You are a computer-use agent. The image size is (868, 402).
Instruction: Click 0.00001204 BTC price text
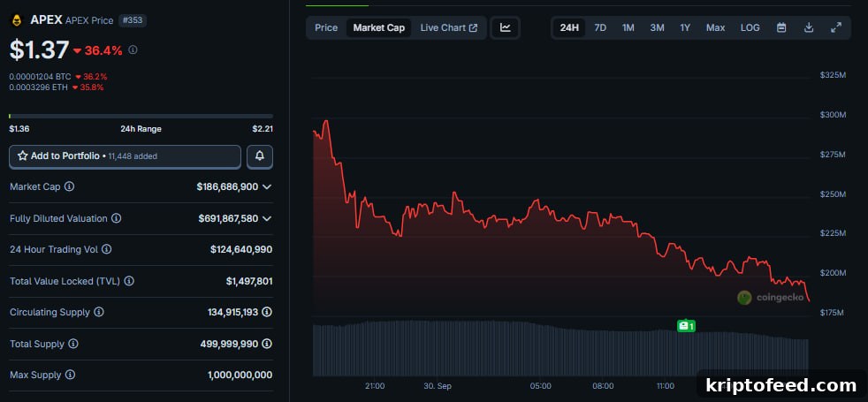point(41,77)
